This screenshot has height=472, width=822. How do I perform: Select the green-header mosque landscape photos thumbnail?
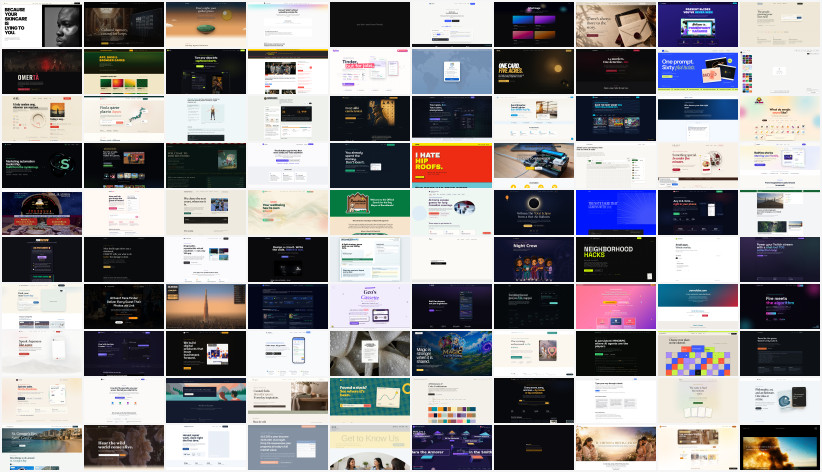coord(780,212)
